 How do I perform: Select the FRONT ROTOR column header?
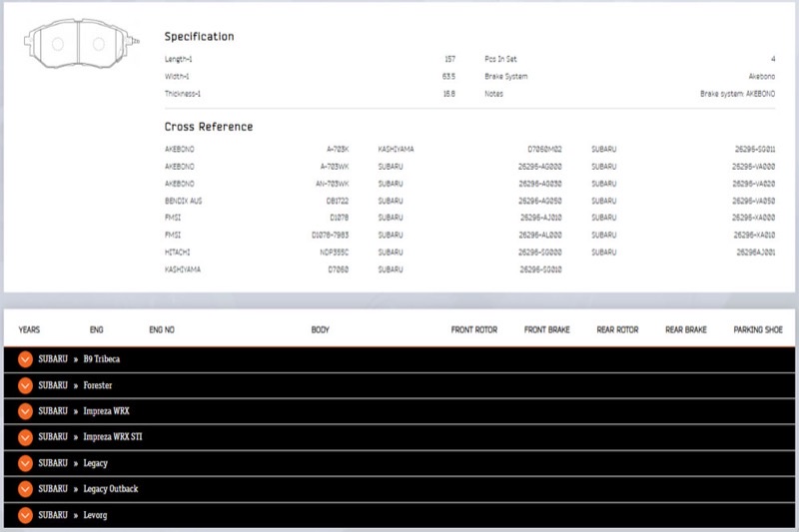click(473, 330)
